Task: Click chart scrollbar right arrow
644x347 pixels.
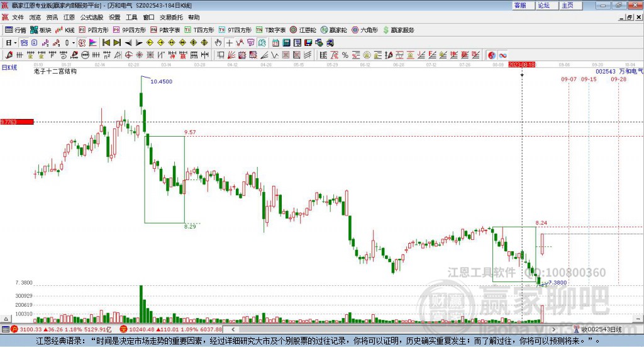Action: click(553, 329)
